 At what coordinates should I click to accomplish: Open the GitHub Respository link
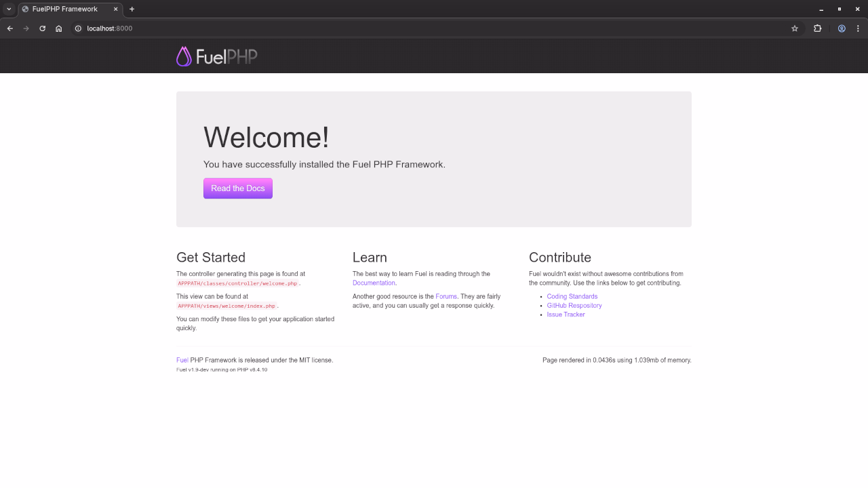click(574, 305)
